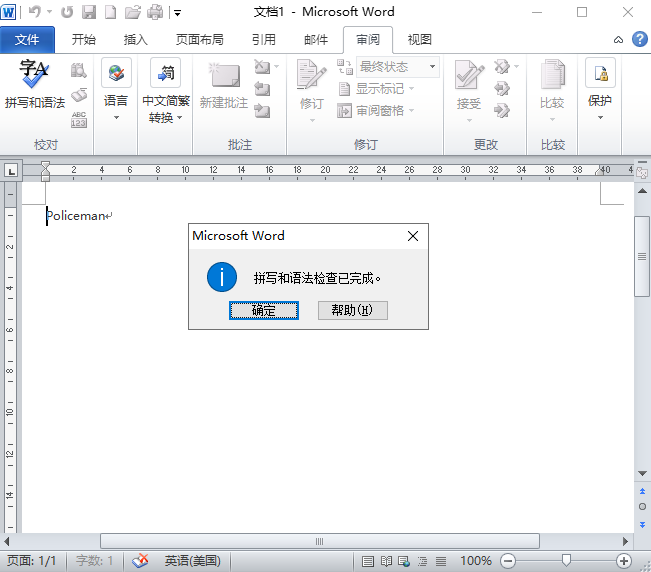651x572 pixels.
Task: Switch to the 页面布局 ribbon tab
Action: [x=200, y=40]
